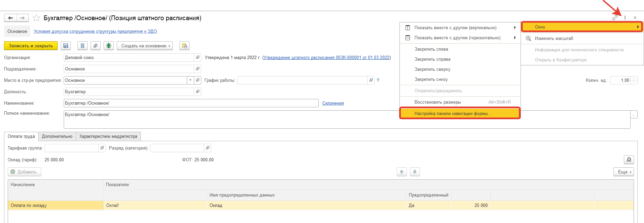
Task: Click the magnifier search icon above table
Action: tap(629, 160)
